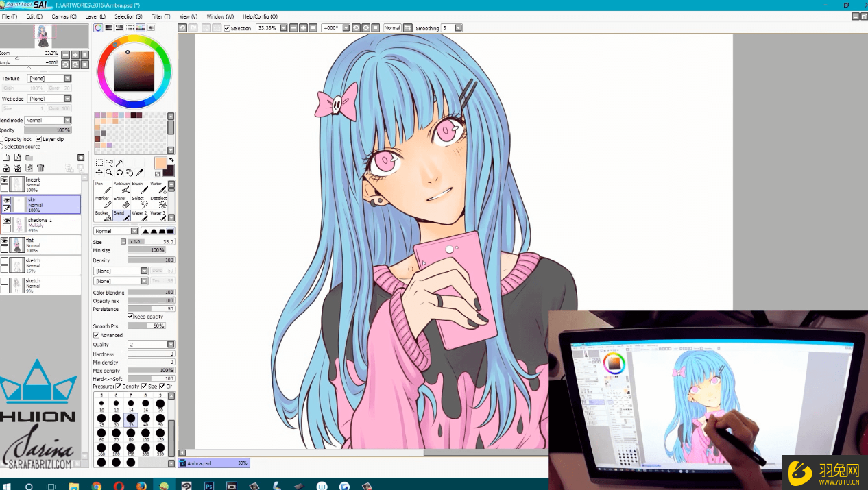Create a new layer folder

[x=29, y=158]
